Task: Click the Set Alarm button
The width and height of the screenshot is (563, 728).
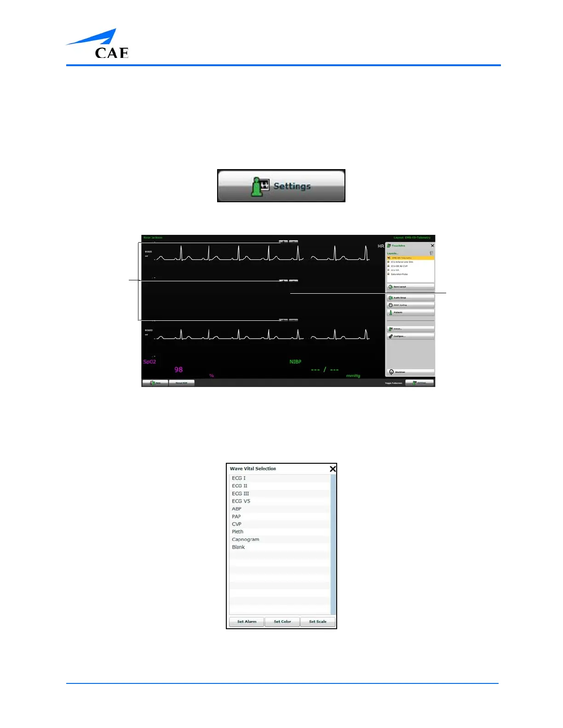Action: [x=247, y=622]
